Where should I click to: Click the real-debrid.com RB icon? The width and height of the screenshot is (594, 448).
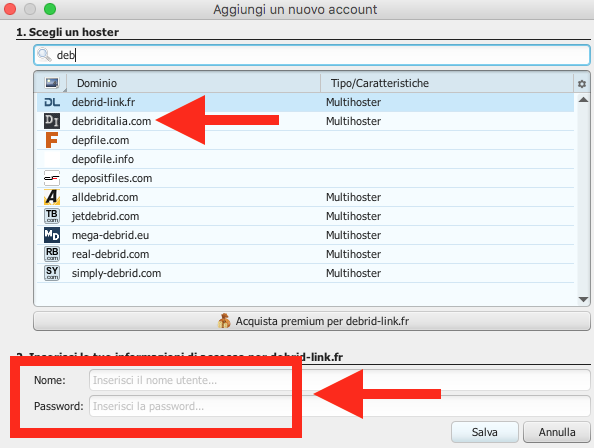(x=52, y=254)
